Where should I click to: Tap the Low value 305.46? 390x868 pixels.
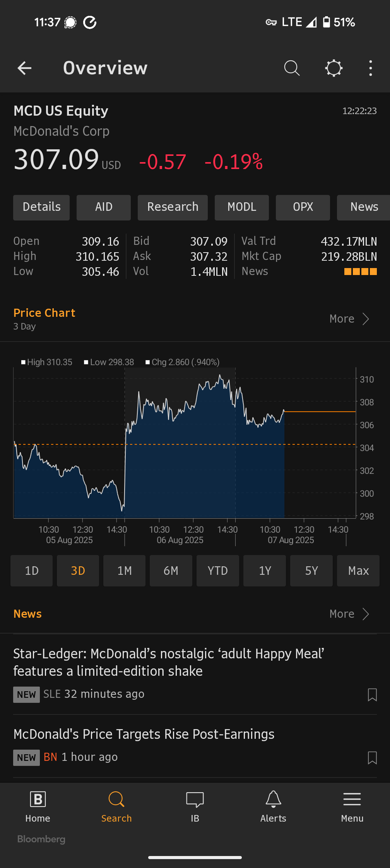pyautogui.click(x=100, y=272)
